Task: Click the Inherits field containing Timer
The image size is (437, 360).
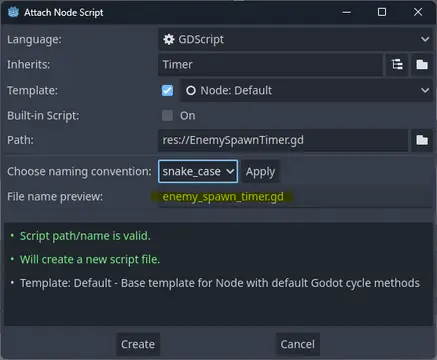Action: click(270, 64)
